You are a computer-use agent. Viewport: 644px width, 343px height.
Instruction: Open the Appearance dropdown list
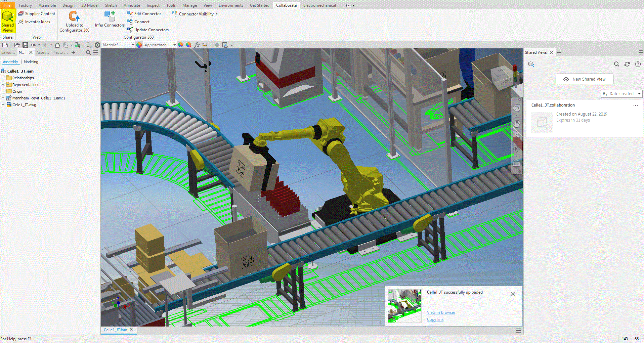click(x=174, y=45)
